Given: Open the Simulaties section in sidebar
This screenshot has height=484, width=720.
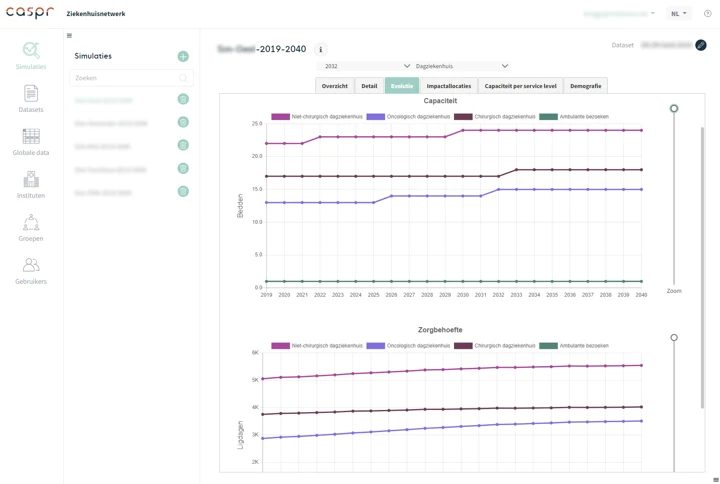Looking at the screenshot, I should click(31, 55).
